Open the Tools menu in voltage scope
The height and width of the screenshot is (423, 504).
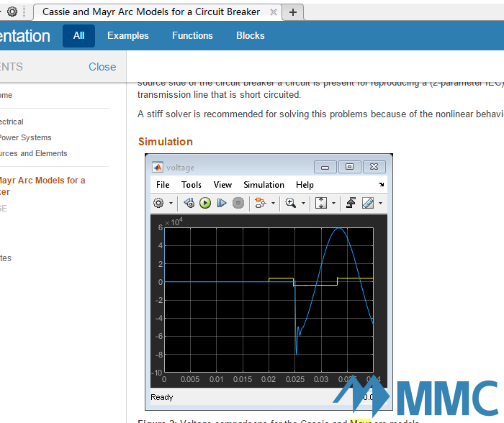click(192, 185)
